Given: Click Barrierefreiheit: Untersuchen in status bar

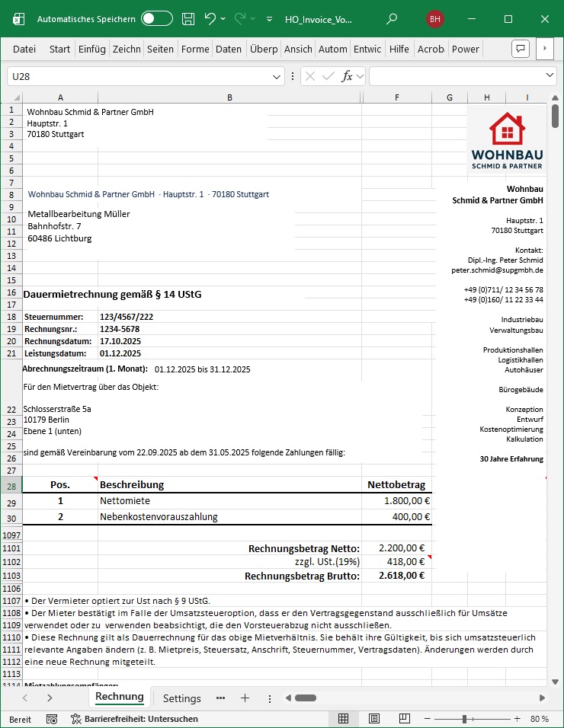Looking at the screenshot, I should tap(134, 719).
